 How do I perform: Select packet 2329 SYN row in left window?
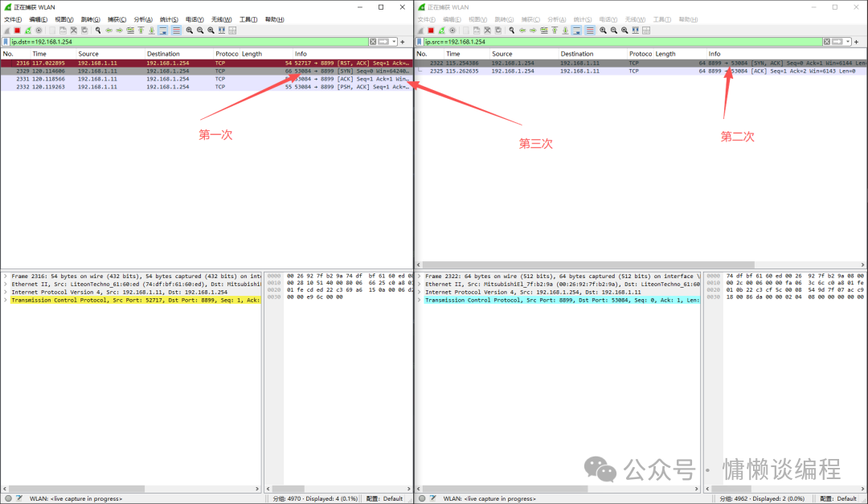[x=207, y=71]
